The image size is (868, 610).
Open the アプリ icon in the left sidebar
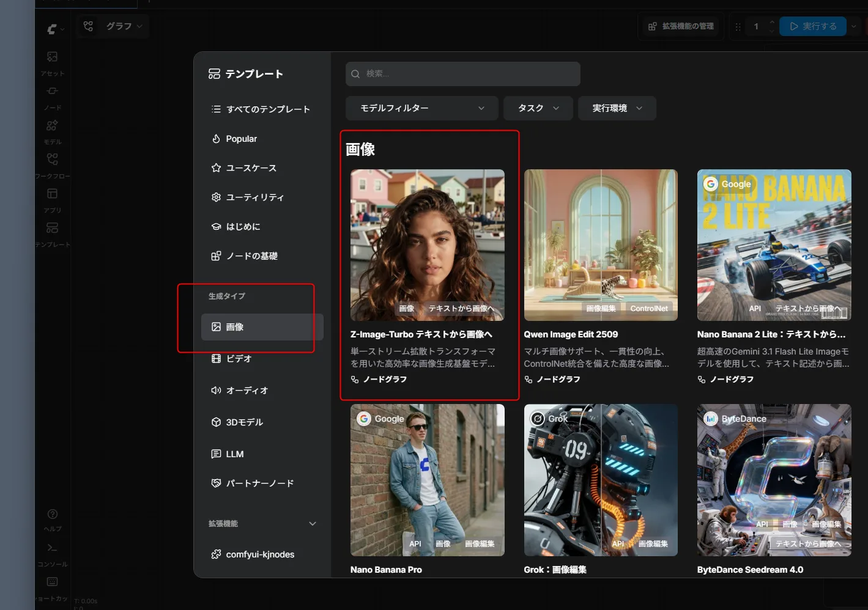point(53,194)
